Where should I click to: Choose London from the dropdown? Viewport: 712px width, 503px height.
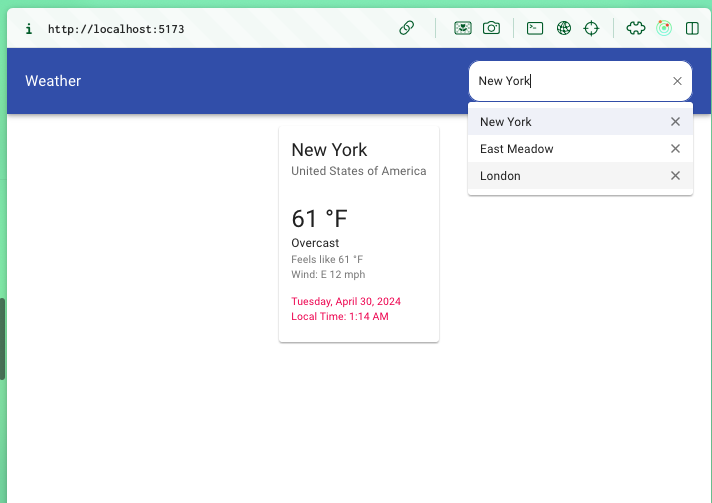point(580,176)
